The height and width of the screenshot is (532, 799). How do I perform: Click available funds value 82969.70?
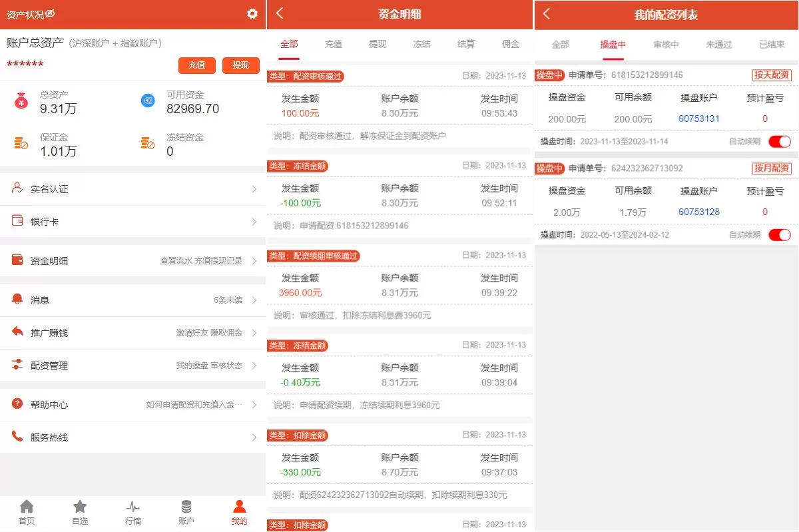pyautogui.click(x=192, y=109)
